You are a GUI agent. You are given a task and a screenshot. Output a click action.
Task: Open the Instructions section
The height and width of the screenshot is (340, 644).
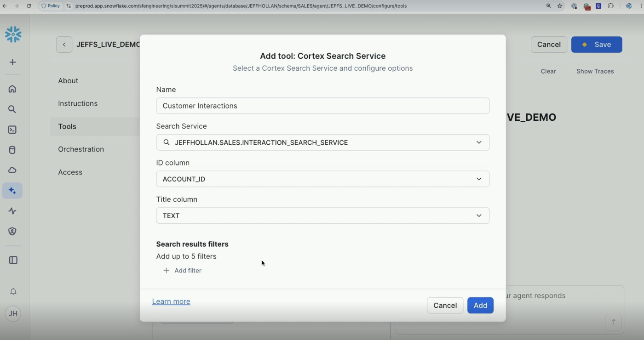coord(78,103)
